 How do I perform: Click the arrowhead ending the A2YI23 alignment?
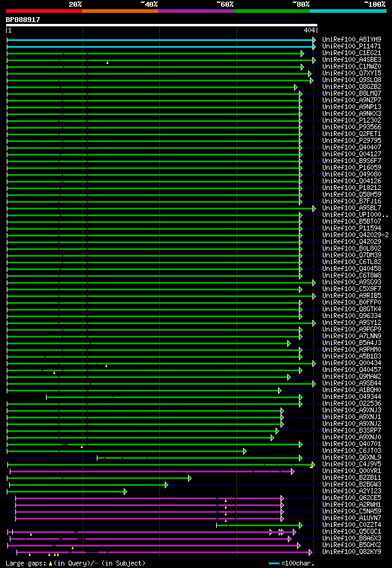point(125,491)
